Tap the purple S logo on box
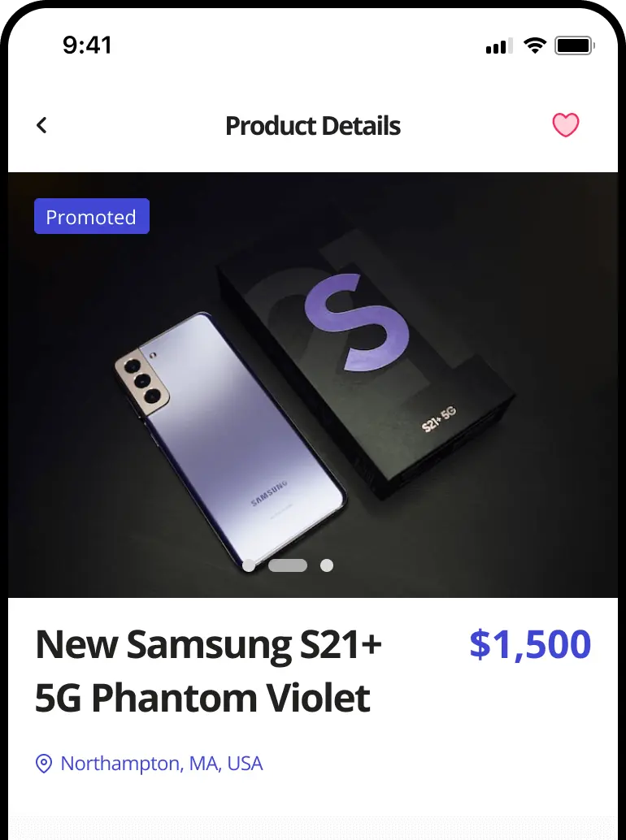 click(x=343, y=322)
